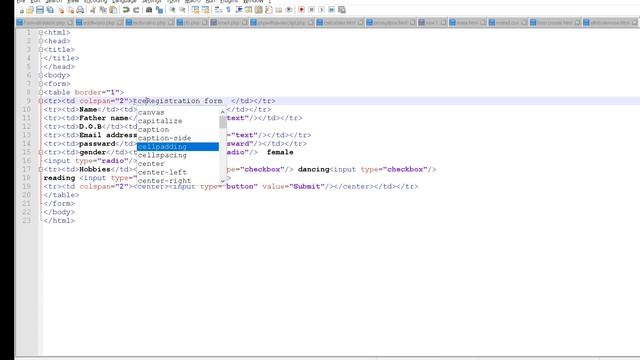Open Replace with the Replace toolbar icon
Viewport: 640px width, 360px height.
point(160,10)
